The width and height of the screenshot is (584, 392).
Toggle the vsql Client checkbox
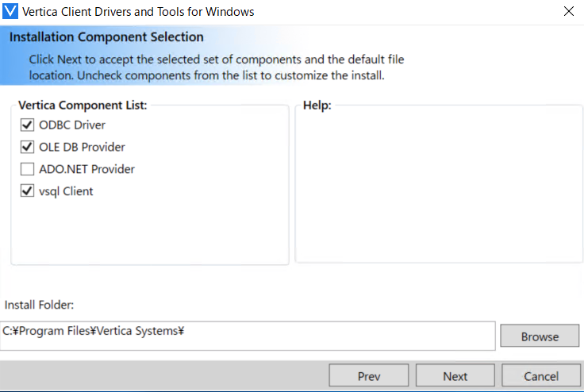point(27,191)
